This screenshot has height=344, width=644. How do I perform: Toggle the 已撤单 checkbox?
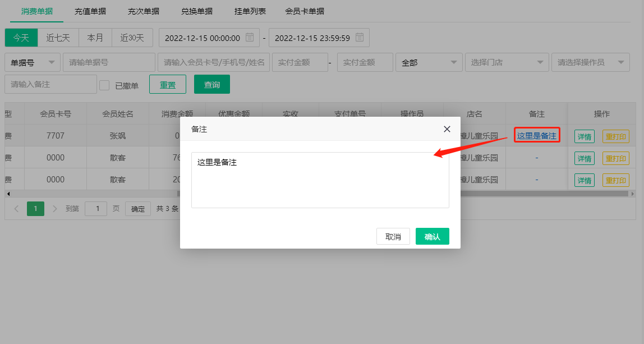point(104,85)
